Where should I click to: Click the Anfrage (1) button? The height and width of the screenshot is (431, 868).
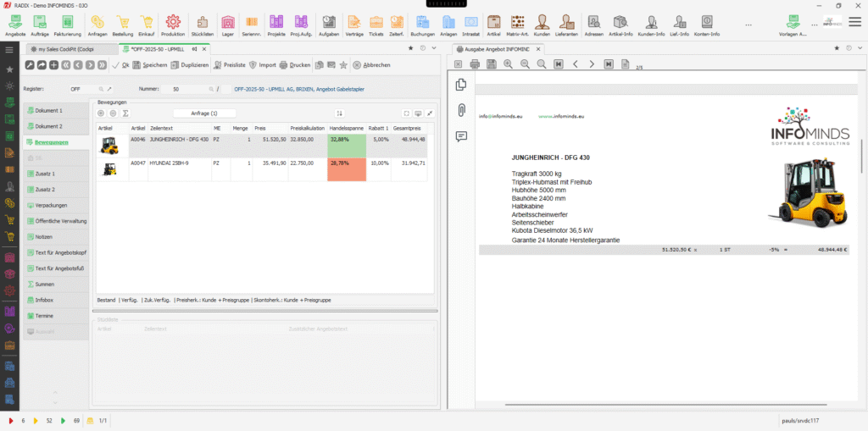[204, 113]
